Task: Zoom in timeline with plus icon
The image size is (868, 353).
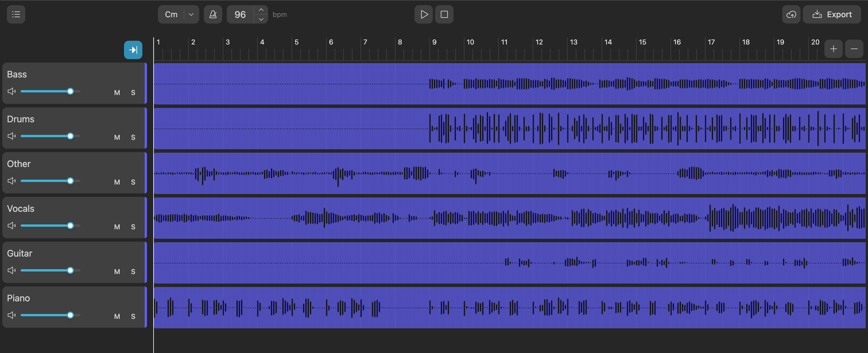Action: coord(833,49)
